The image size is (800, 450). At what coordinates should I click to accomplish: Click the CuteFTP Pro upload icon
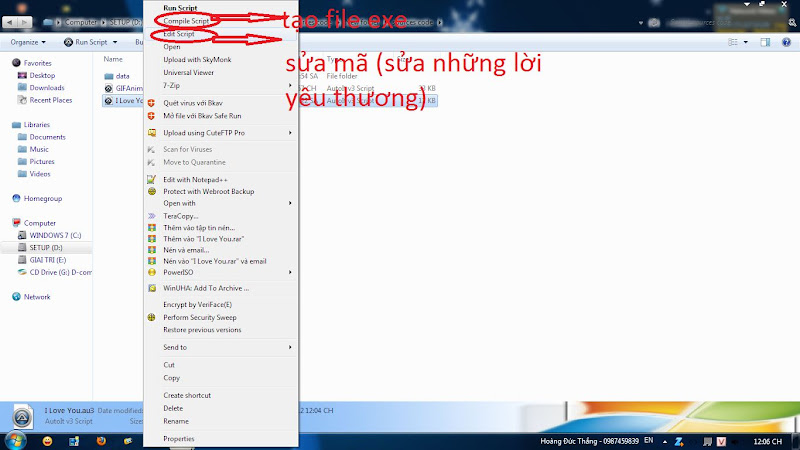coord(152,132)
